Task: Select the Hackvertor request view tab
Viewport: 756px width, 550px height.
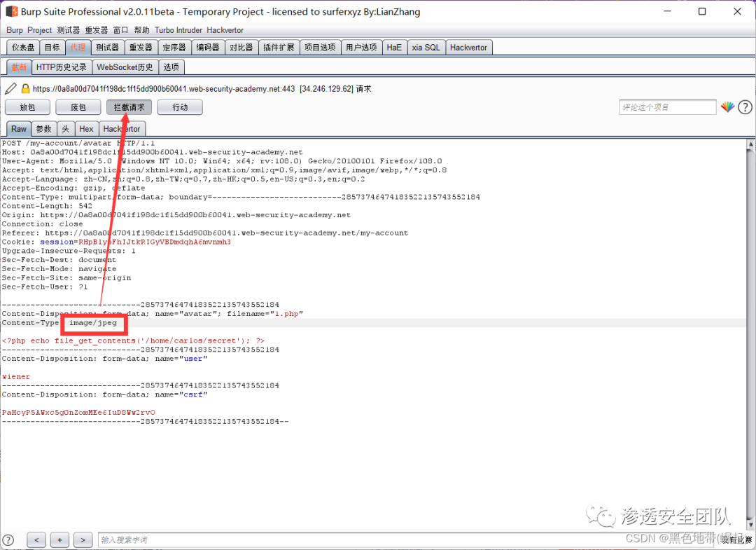Action: [x=122, y=129]
